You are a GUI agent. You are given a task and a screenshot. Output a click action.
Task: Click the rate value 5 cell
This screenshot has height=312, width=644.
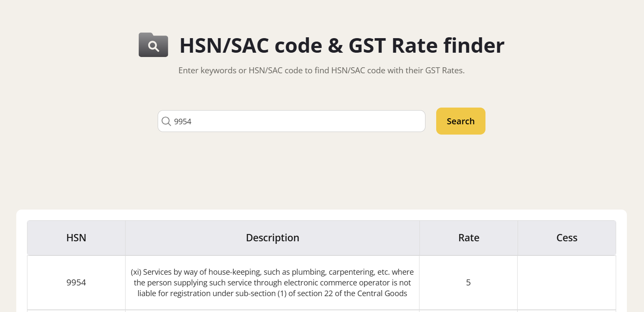[468, 282]
